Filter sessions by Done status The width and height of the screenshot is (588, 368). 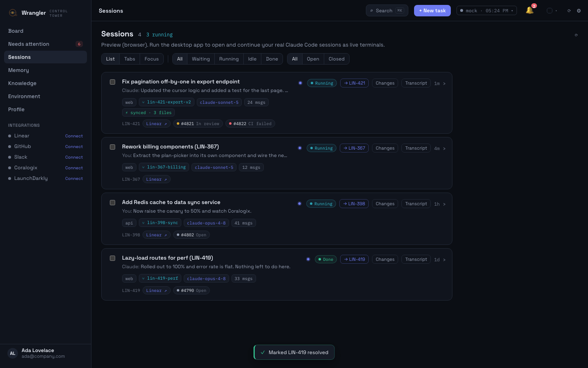click(272, 59)
